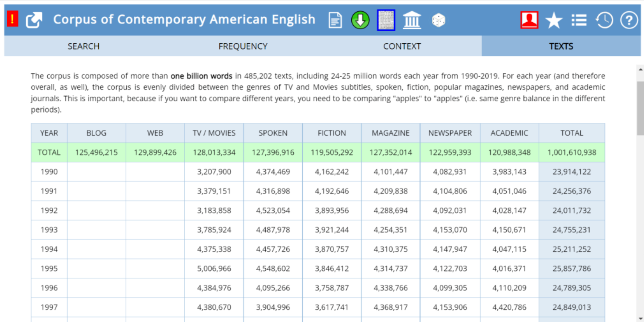
Task: Click the scrollbar up arrow
Action: [641, 69]
